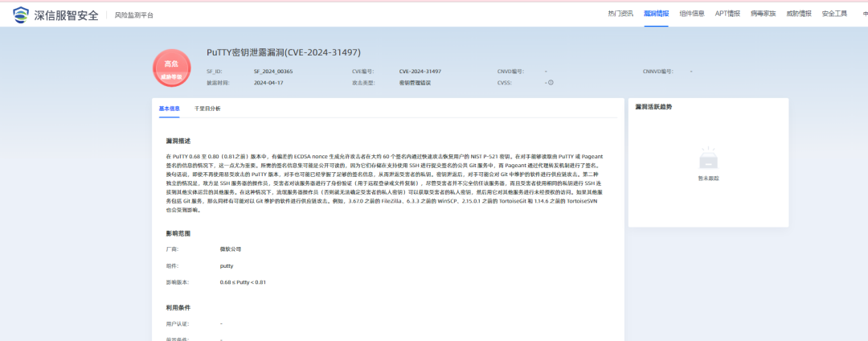This screenshot has width=868, height=341.
Task: Click affected version 0.68 ≤ Putty < 0.81
Action: [x=243, y=282]
